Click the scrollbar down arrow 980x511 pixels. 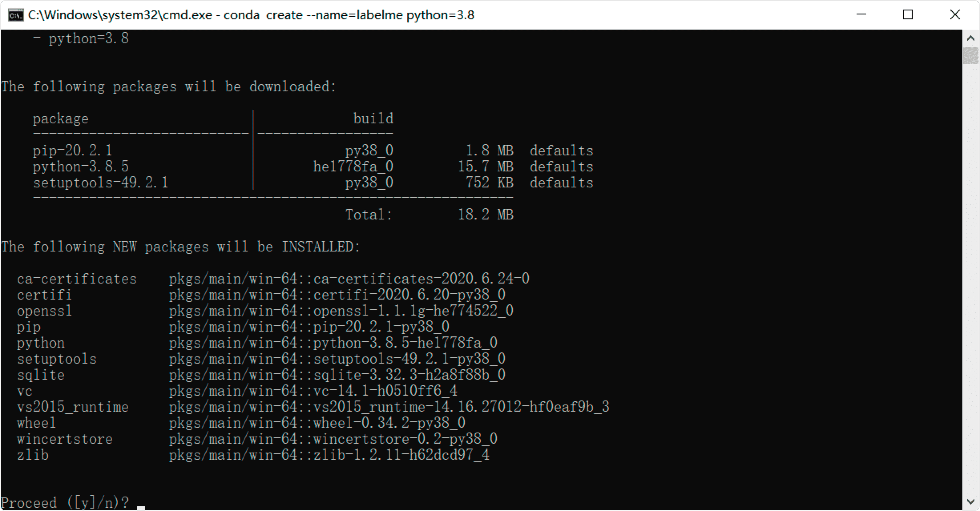(x=970, y=501)
